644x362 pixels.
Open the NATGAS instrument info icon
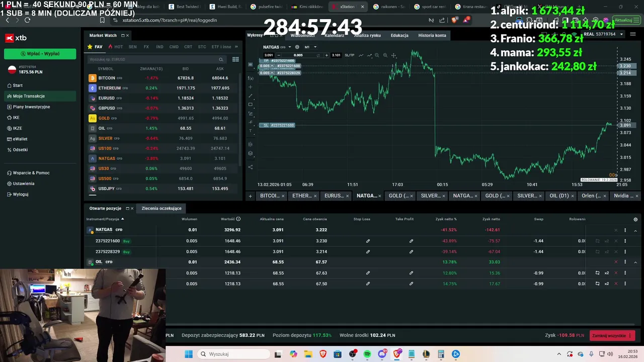[297, 47]
